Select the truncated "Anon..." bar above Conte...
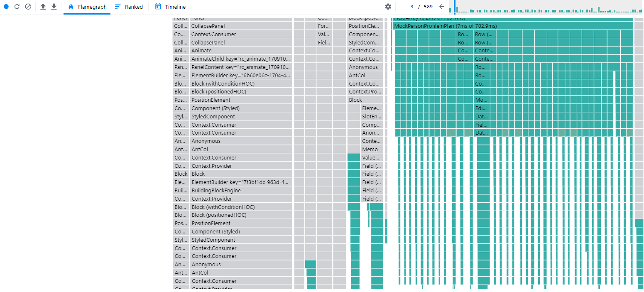Viewport: 644px width, 292px height. point(371,133)
